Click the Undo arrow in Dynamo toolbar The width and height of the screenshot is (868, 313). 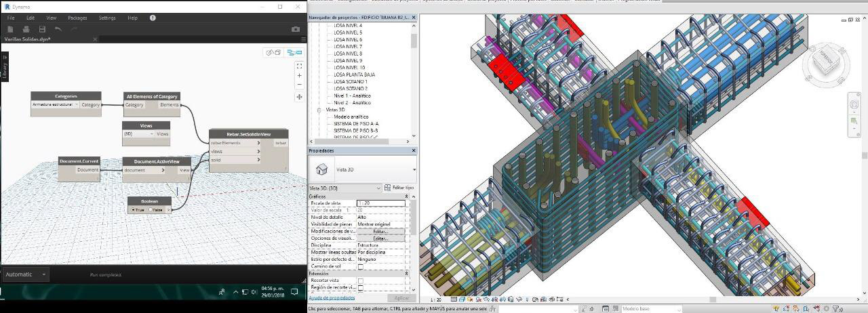point(58,29)
